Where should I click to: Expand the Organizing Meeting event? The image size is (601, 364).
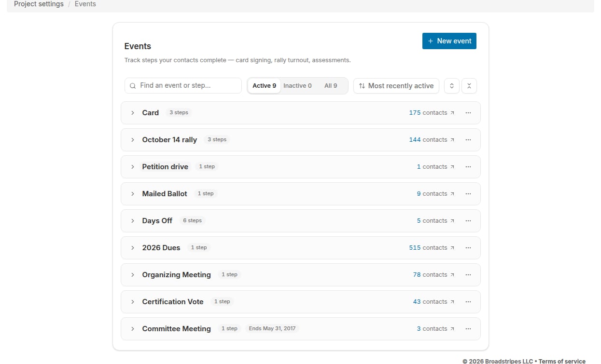(133, 275)
